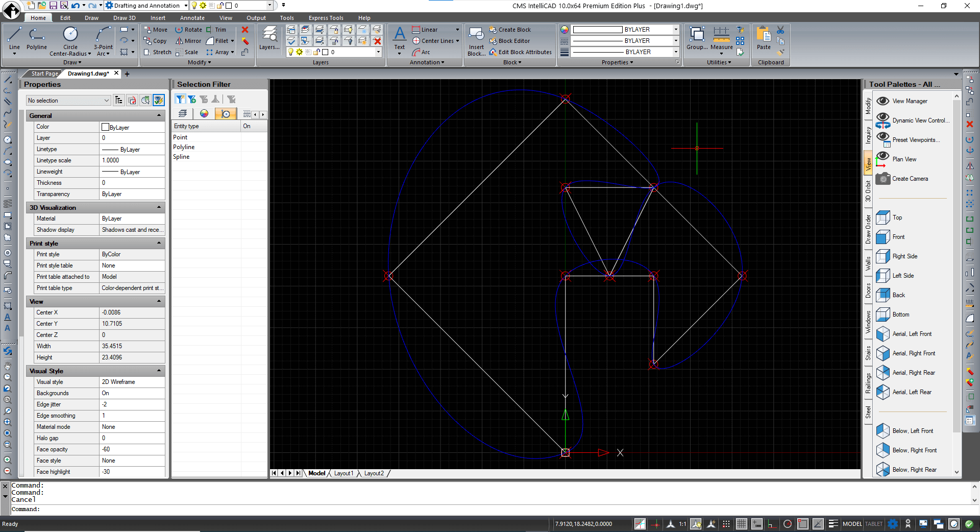Expand the Draw panel menu
The height and width of the screenshot is (532, 980).
(72, 62)
